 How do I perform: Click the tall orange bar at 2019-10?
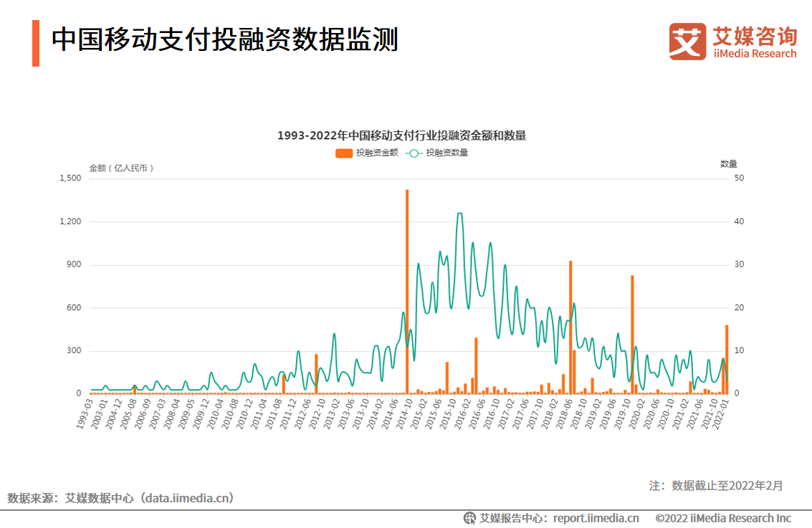pyautogui.click(x=632, y=335)
